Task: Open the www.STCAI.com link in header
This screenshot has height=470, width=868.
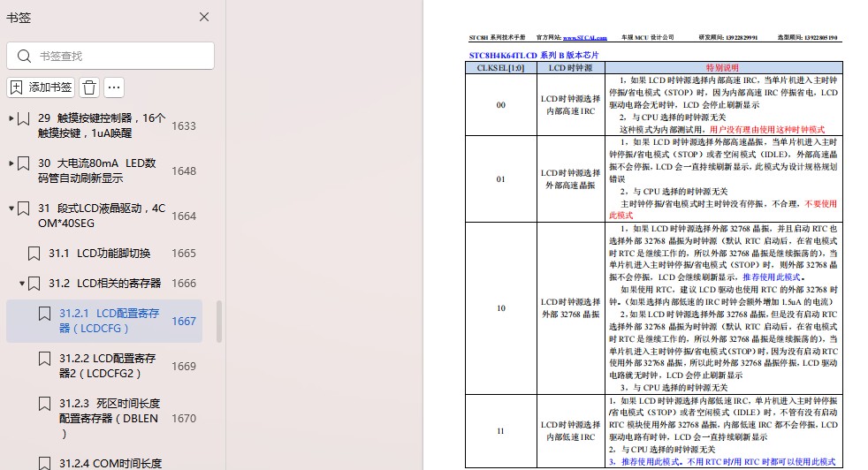Action: pyautogui.click(x=584, y=38)
